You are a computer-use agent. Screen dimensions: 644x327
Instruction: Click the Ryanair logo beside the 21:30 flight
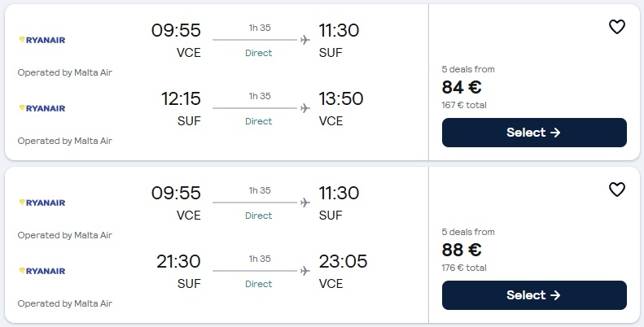[x=42, y=271]
